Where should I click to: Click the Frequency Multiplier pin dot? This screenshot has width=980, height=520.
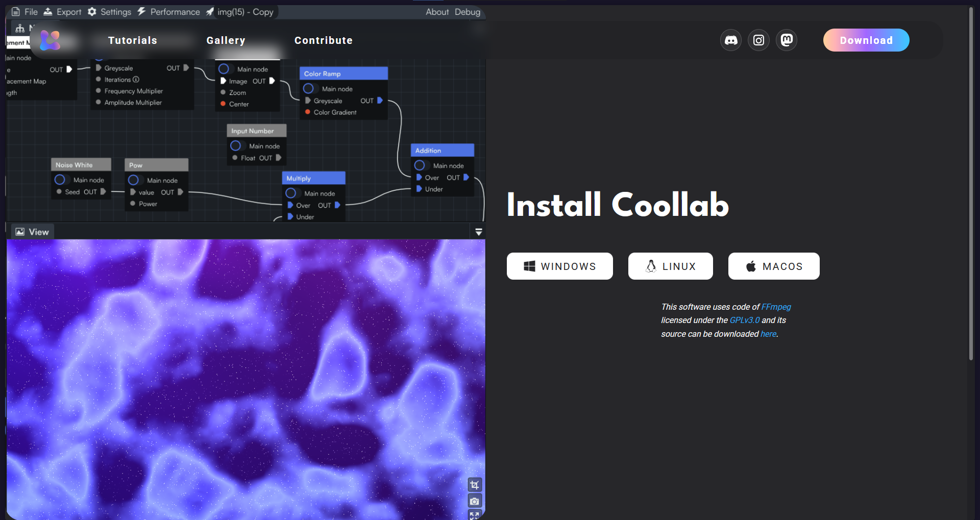(99, 91)
